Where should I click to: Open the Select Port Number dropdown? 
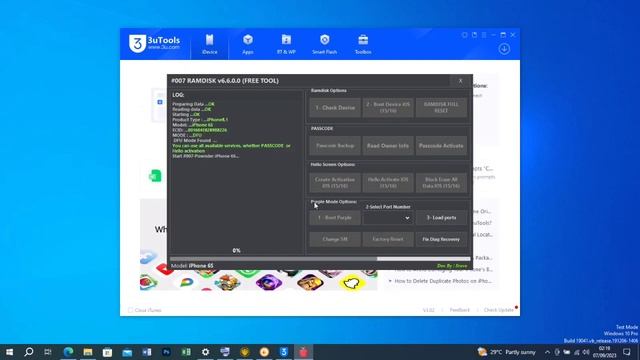coord(388,218)
